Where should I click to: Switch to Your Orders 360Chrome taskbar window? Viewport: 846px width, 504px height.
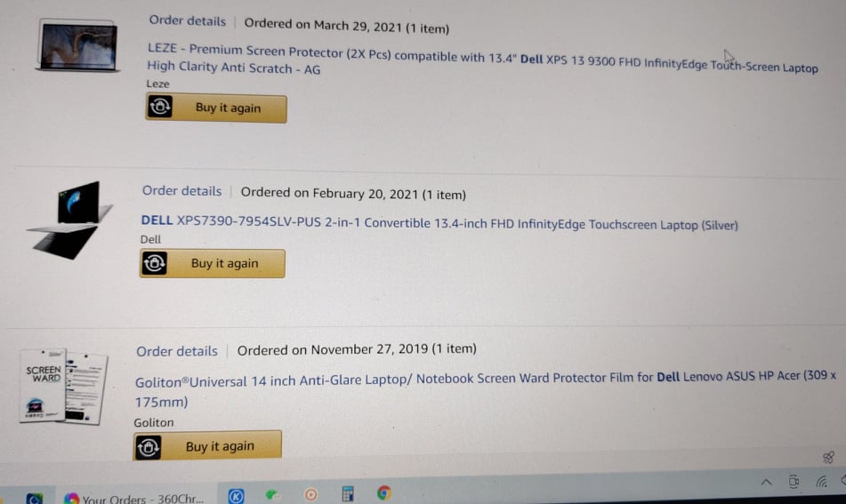(x=133, y=497)
